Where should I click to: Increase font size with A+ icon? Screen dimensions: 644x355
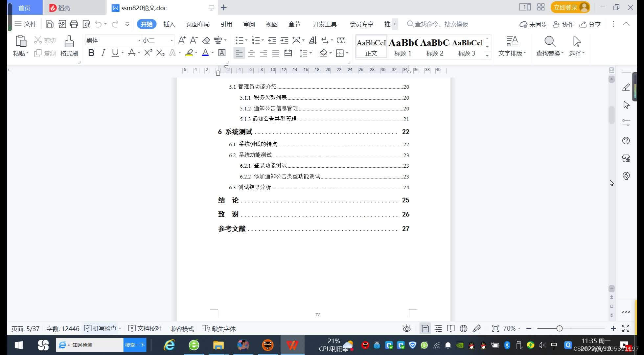click(x=182, y=40)
